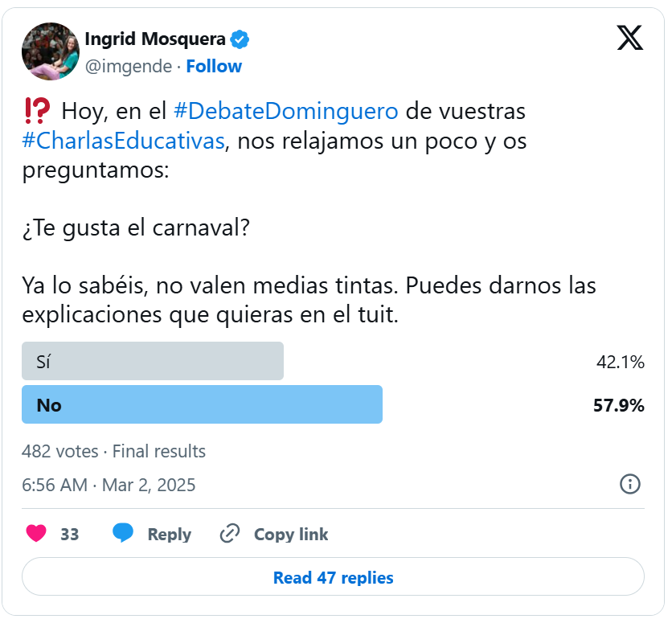672x619 pixels.
Task: Open the #DebateDominguero hashtag
Action: click(x=285, y=110)
